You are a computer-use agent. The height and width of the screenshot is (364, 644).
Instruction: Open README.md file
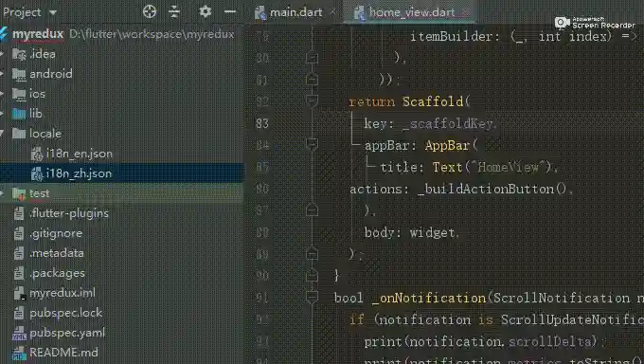click(63, 353)
